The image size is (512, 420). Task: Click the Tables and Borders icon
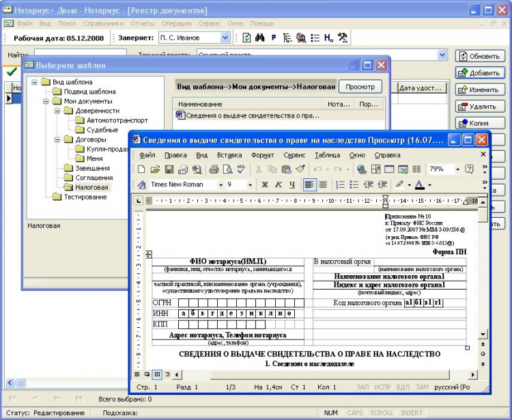[x=375, y=169]
